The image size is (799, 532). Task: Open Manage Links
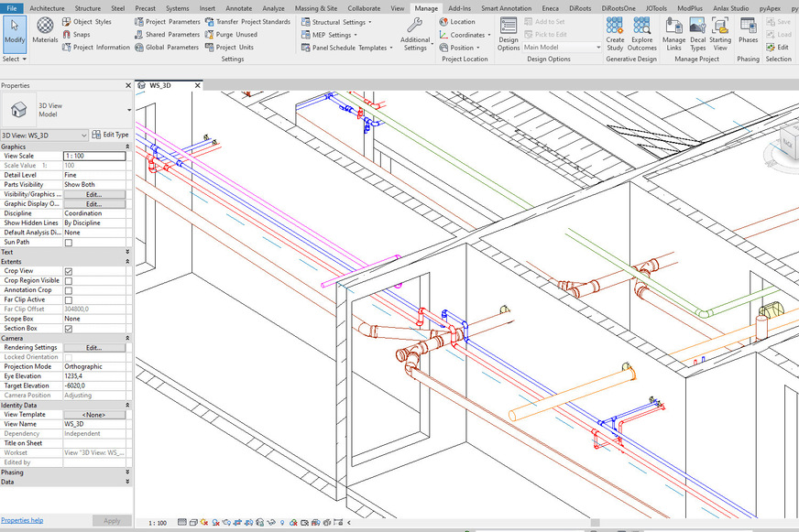pos(673,33)
